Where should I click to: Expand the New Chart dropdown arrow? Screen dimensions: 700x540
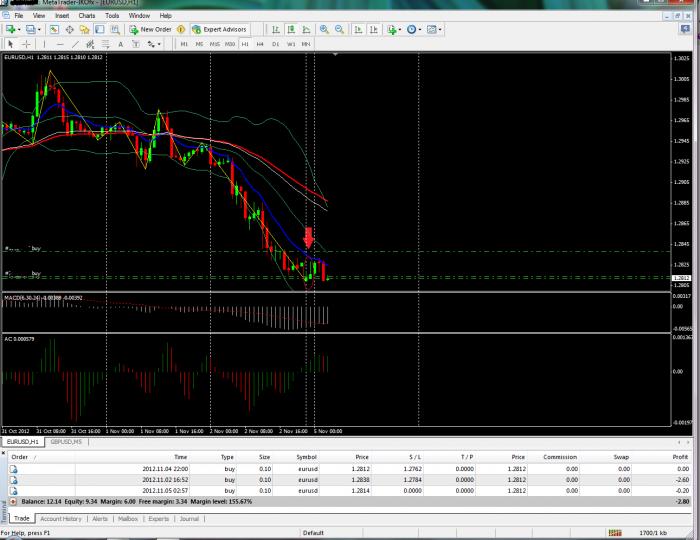pos(19,30)
